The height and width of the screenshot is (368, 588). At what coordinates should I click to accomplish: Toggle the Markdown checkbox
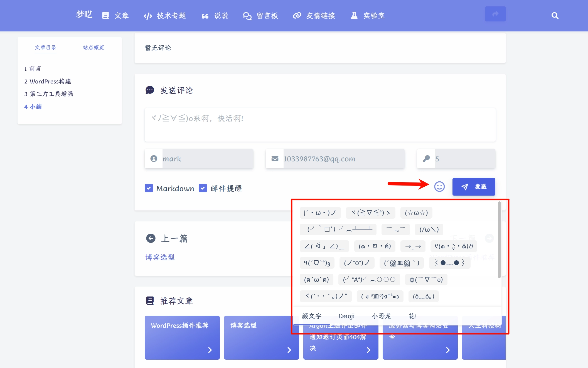(x=149, y=188)
